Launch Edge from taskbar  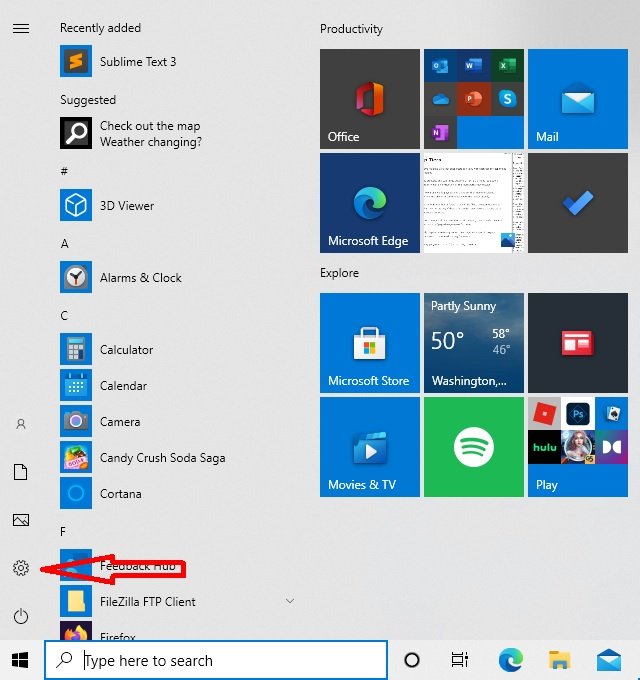(511, 660)
